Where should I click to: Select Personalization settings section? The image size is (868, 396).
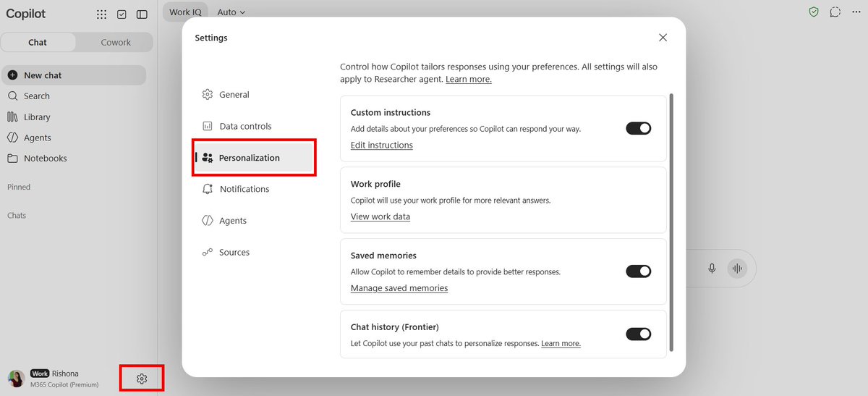pyautogui.click(x=255, y=158)
